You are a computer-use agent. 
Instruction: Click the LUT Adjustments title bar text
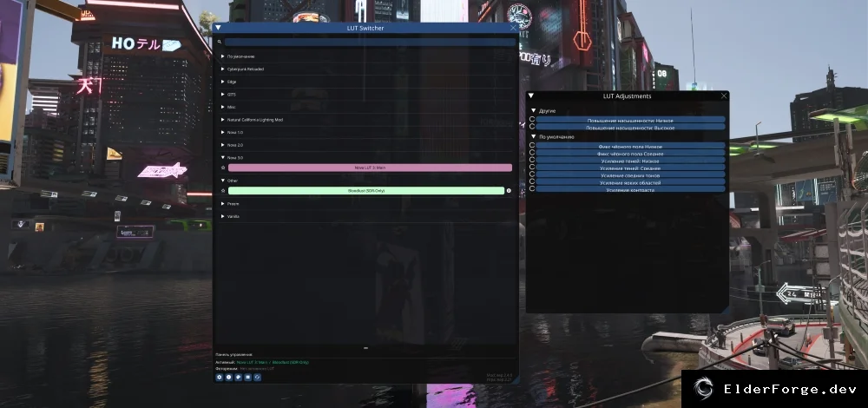tap(628, 95)
